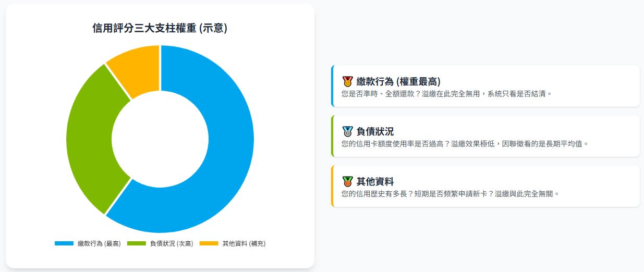
Task: Toggle the 繳款行為 (最高) legend label
Action: point(99,243)
